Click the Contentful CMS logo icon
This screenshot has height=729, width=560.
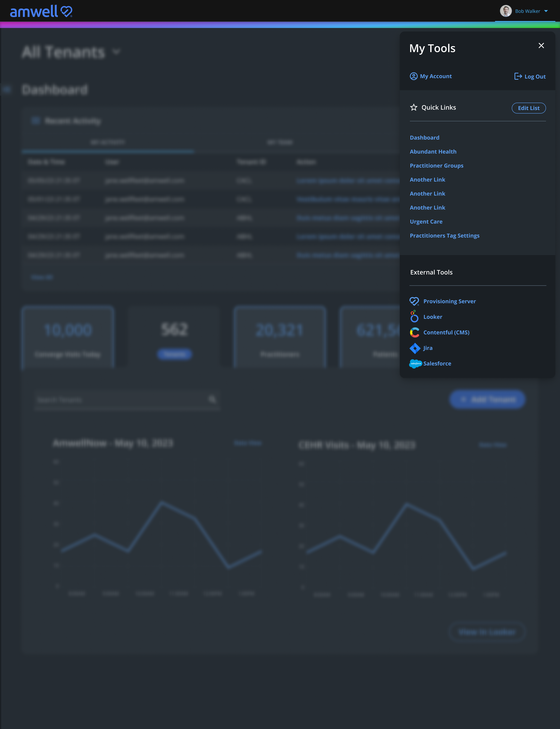click(x=414, y=332)
